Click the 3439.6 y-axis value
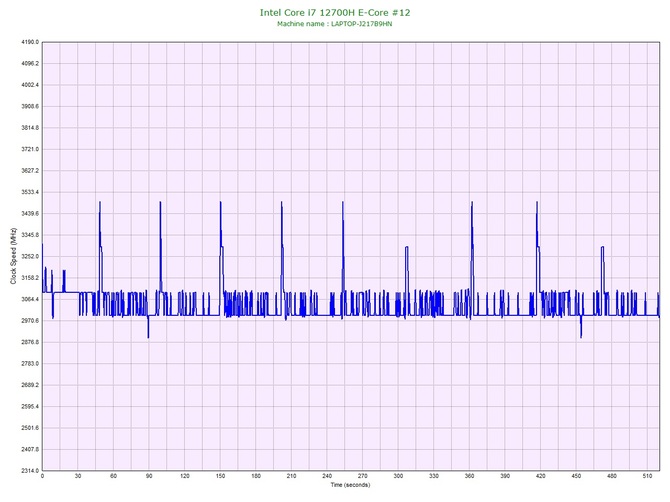The image size is (670, 502). point(30,214)
